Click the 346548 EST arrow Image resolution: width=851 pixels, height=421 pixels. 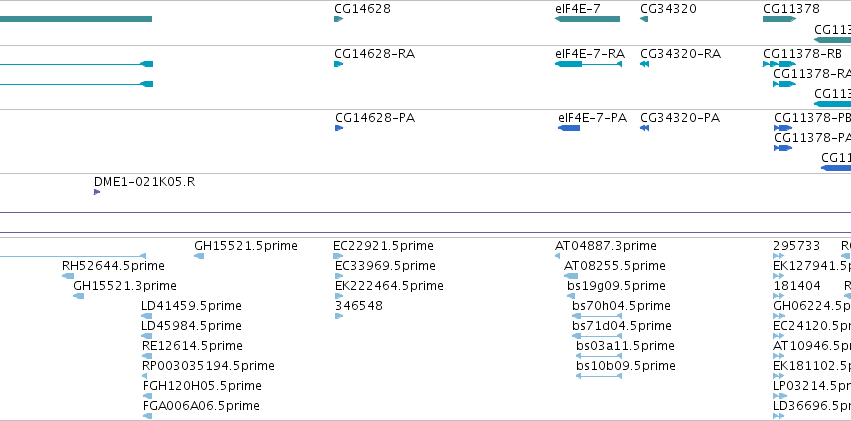pos(339,316)
